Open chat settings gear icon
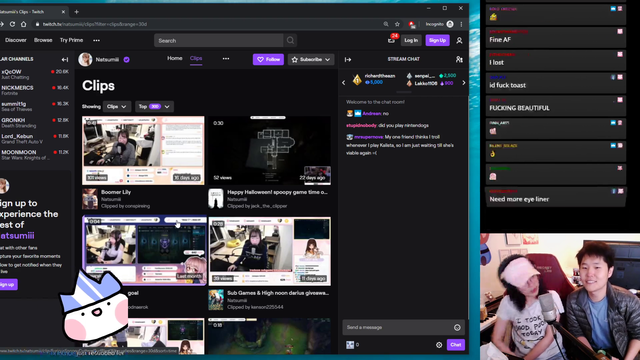The image size is (640, 360). [439, 345]
